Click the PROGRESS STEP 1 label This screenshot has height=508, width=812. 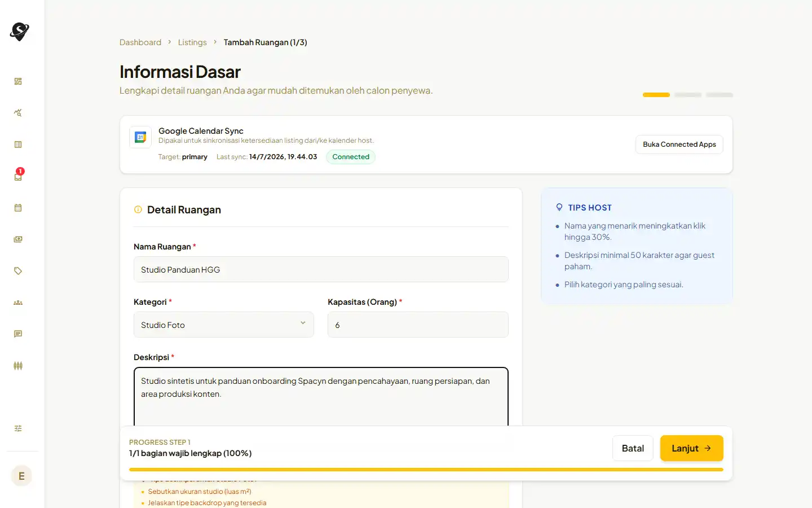pyautogui.click(x=160, y=442)
